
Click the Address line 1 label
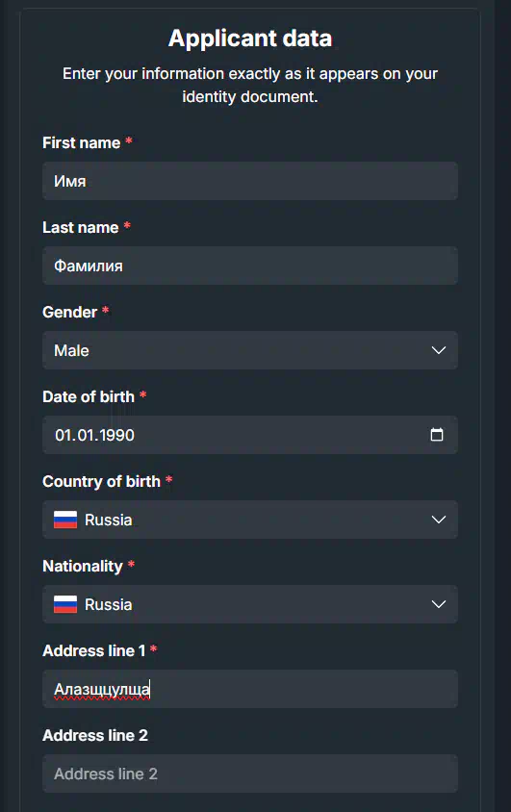[93, 651]
